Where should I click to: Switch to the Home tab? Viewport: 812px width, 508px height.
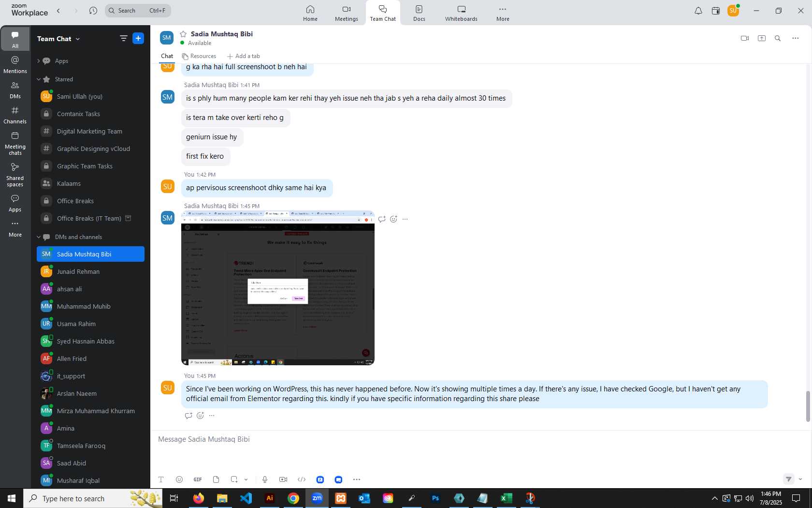(x=310, y=13)
